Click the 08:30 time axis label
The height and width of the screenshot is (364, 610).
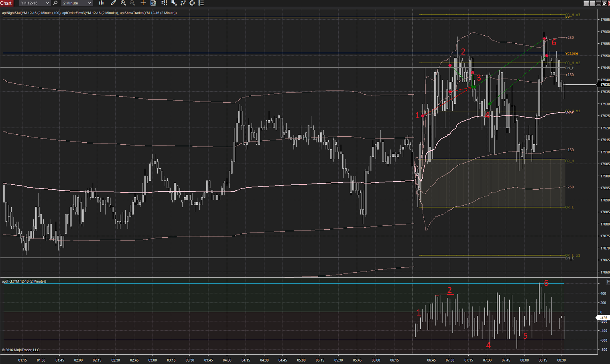click(561, 360)
